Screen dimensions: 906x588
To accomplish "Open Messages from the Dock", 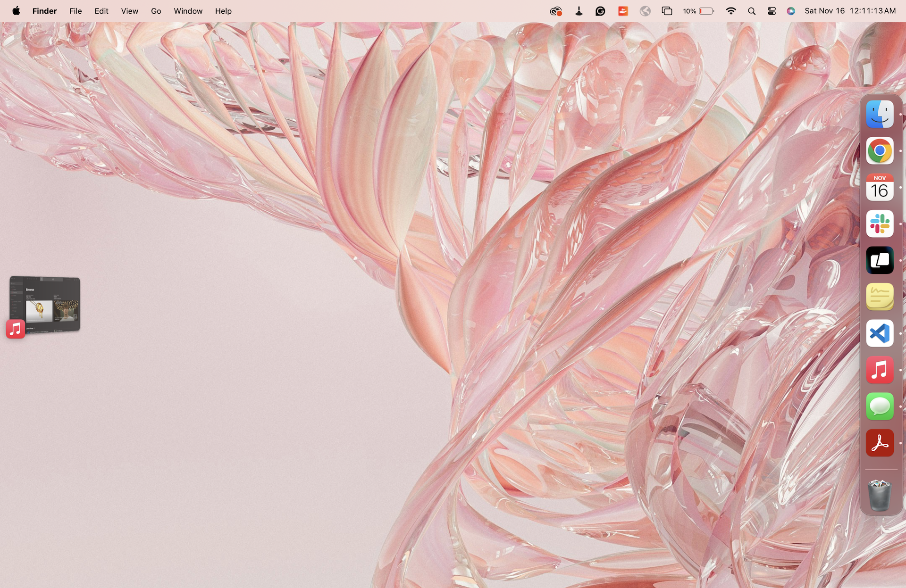I will pos(880,406).
